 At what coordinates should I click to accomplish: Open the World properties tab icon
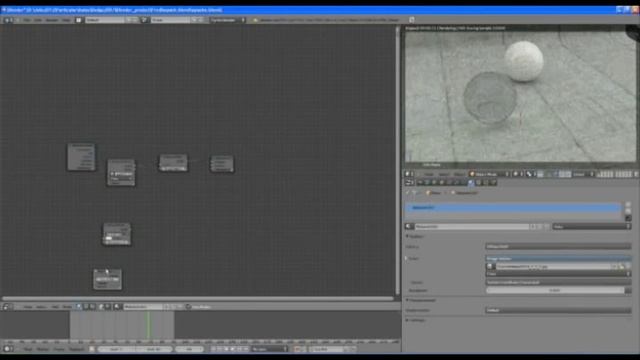point(434,182)
